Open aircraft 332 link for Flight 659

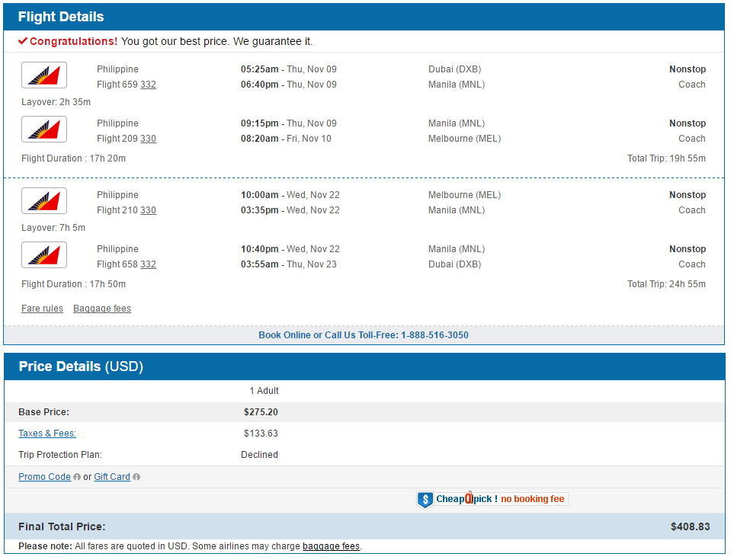pyautogui.click(x=148, y=85)
